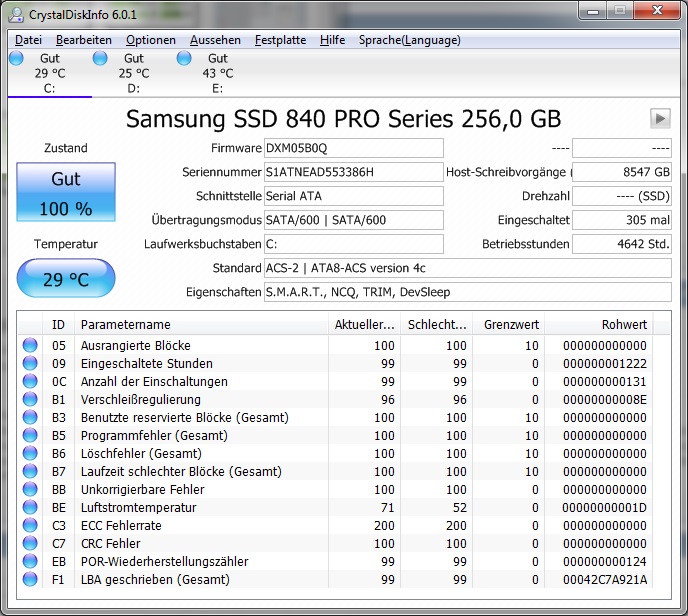Click the Betriebsstunden value 4642 Std.
Screen dimensions: 688x616
[x=622, y=244]
